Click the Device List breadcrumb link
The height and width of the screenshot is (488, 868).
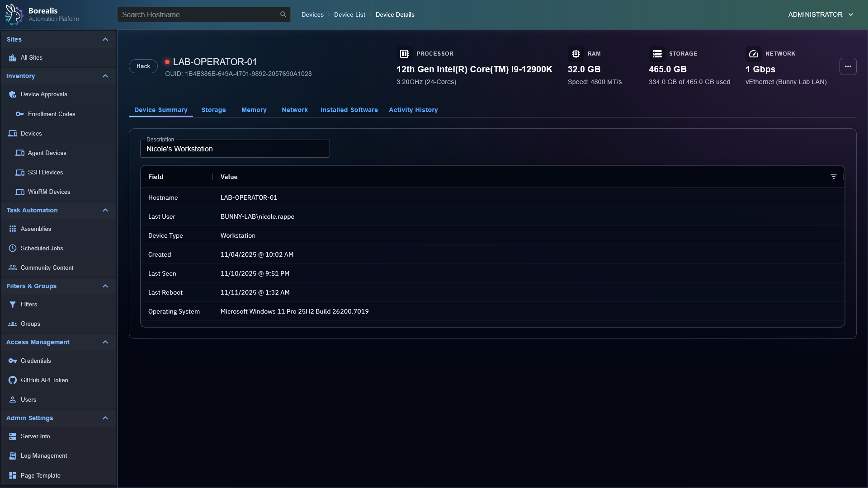[x=349, y=14]
